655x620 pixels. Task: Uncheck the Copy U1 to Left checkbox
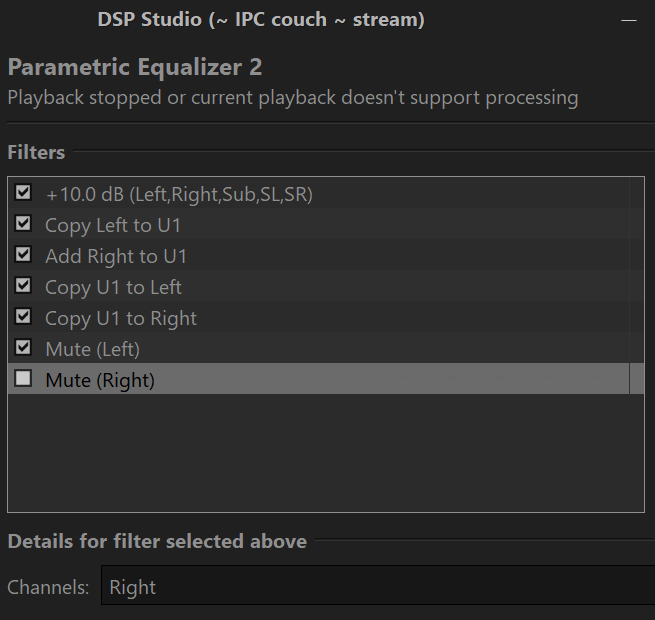coord(23,285)
